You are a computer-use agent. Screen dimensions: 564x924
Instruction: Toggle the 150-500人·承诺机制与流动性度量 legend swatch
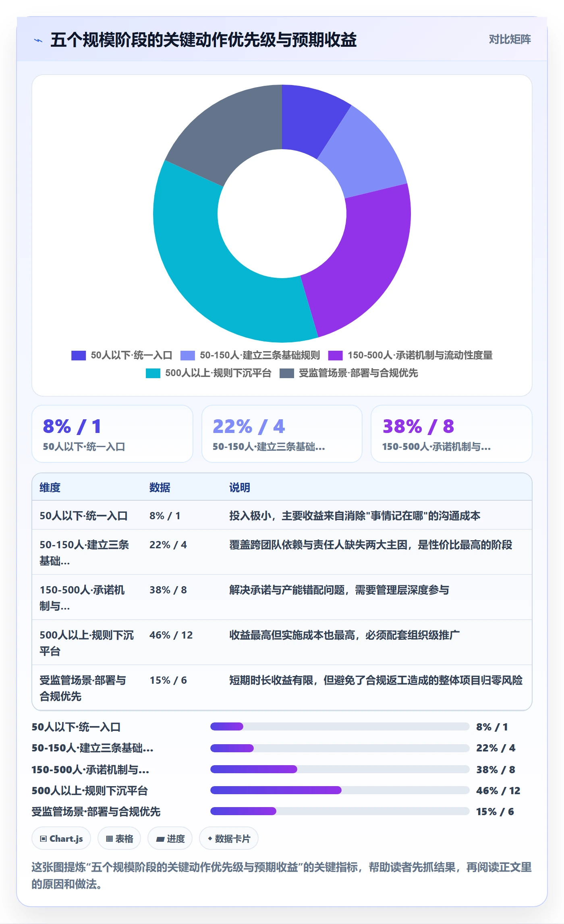click(336, 355)
